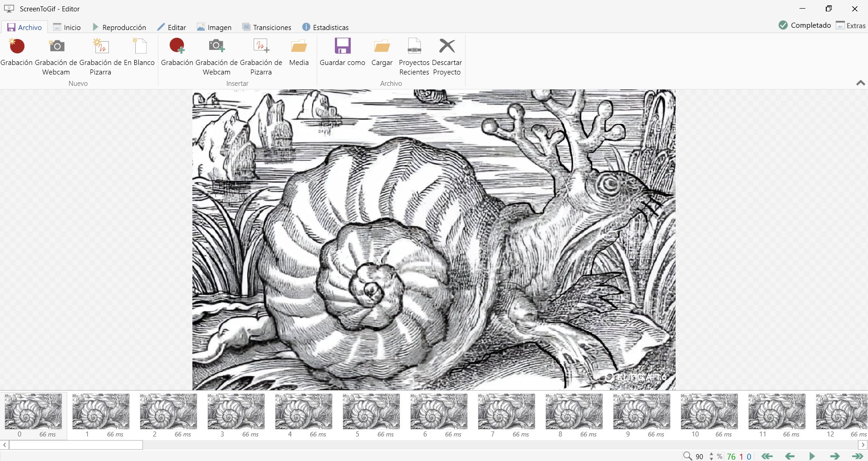Open Proyectos Recientes
Image resolution: width=868 pixels, height=461 pixels.
tap(414, 56)
